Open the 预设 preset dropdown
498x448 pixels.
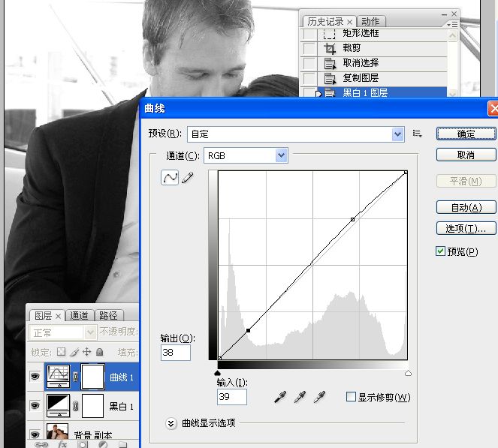398,134
